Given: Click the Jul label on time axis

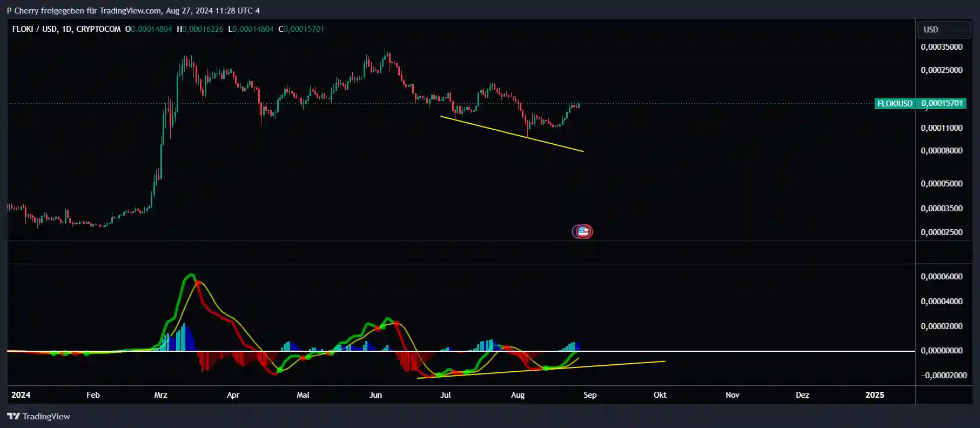Looking at the screenshot, I should [x=445, y=395].
